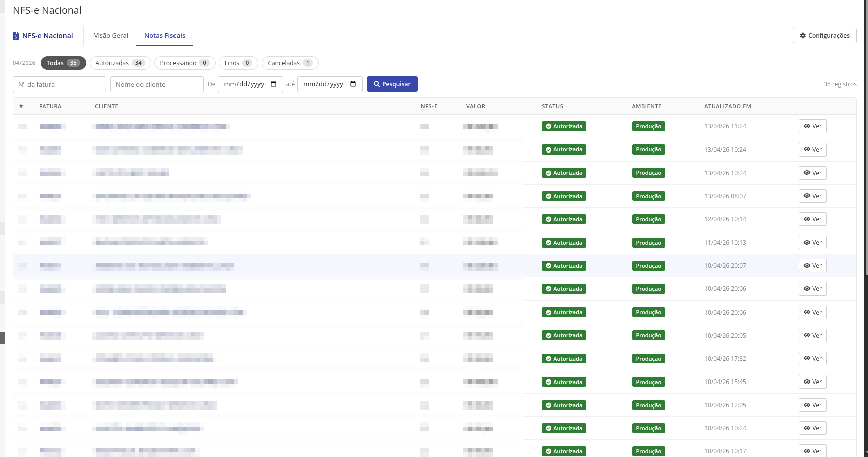Viewport: 868px width, 457px height.
Task: Click eye icon for row updated 13/04/26 11:24
Action: point(807,126)
